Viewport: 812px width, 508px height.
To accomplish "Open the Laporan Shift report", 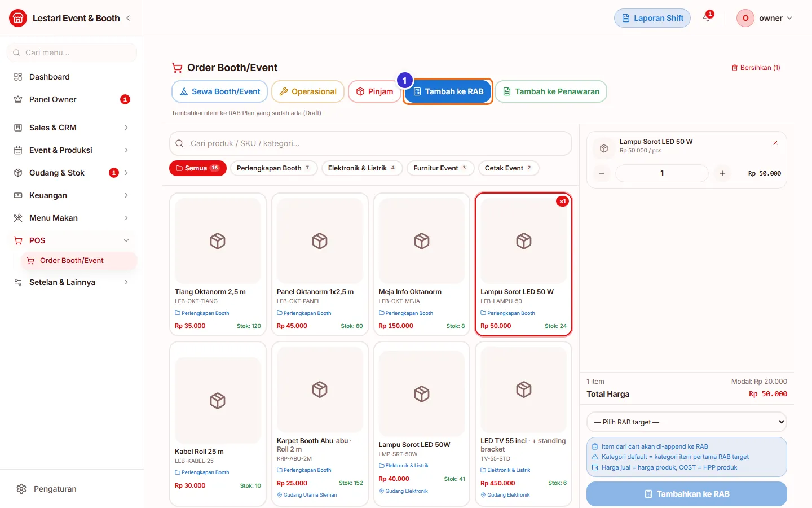I will click(652, 18).
